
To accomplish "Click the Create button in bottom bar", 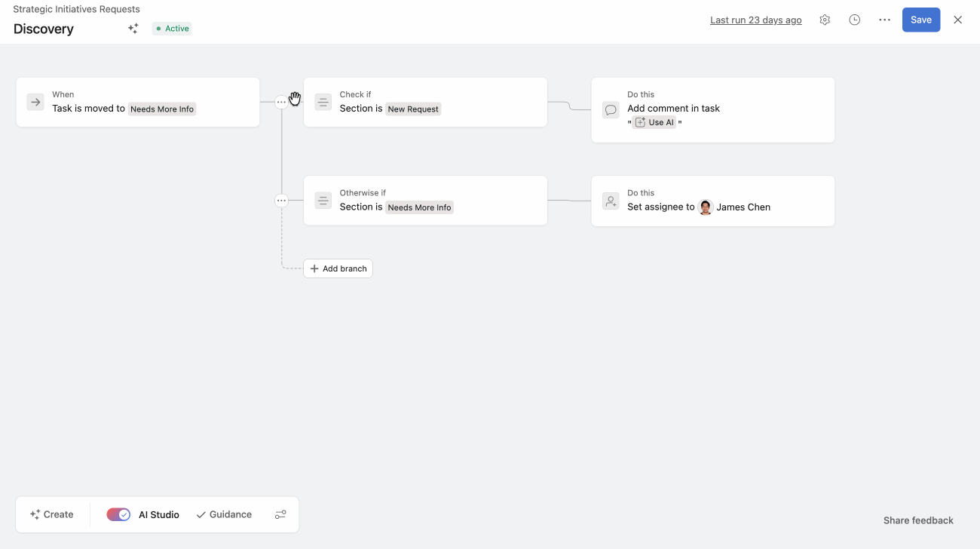I will 51,514.
